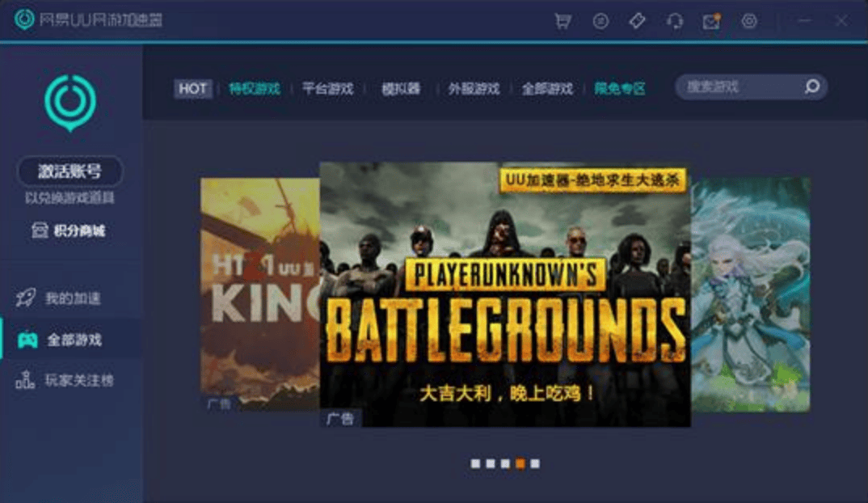Click the large UU logo in the sidebar

click(70, 103)
